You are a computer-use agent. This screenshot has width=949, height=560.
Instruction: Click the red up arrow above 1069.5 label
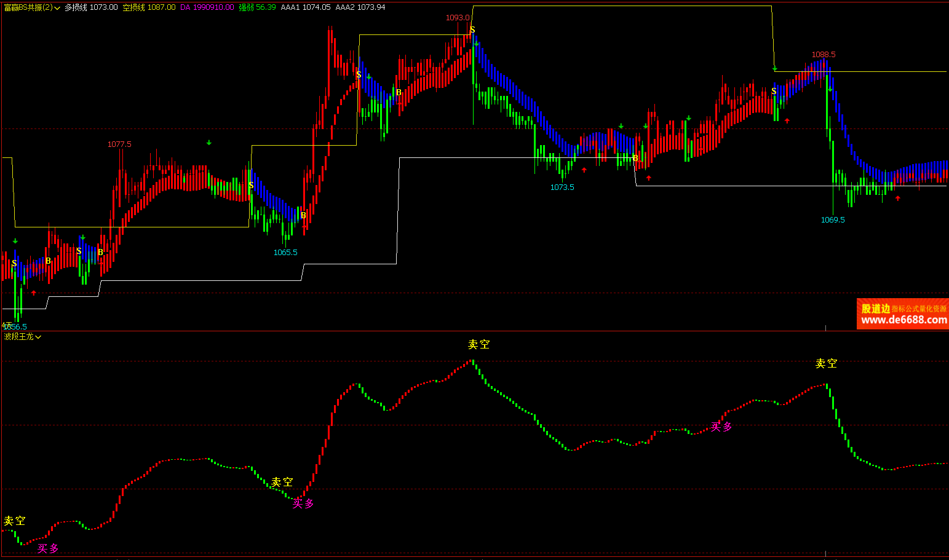(898, 198)
